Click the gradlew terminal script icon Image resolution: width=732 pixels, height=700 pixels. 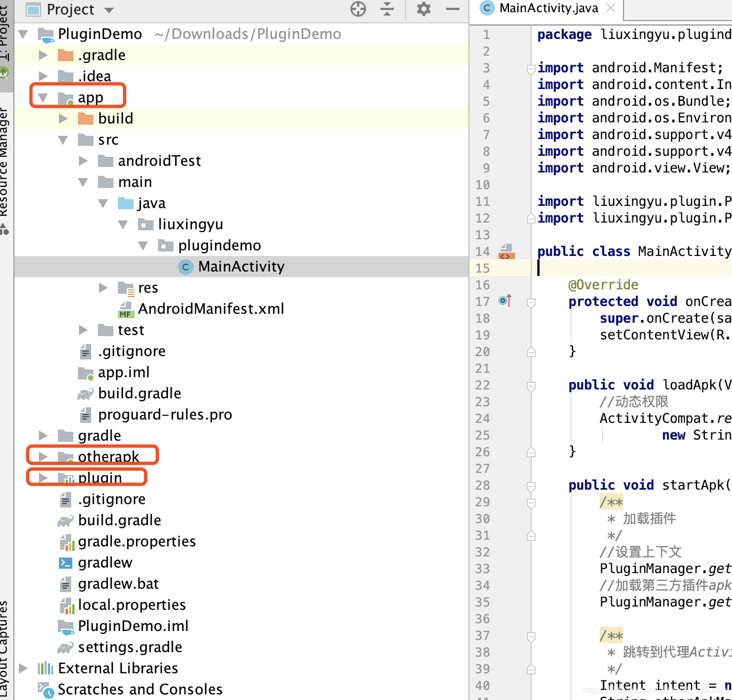click(66, 563)
